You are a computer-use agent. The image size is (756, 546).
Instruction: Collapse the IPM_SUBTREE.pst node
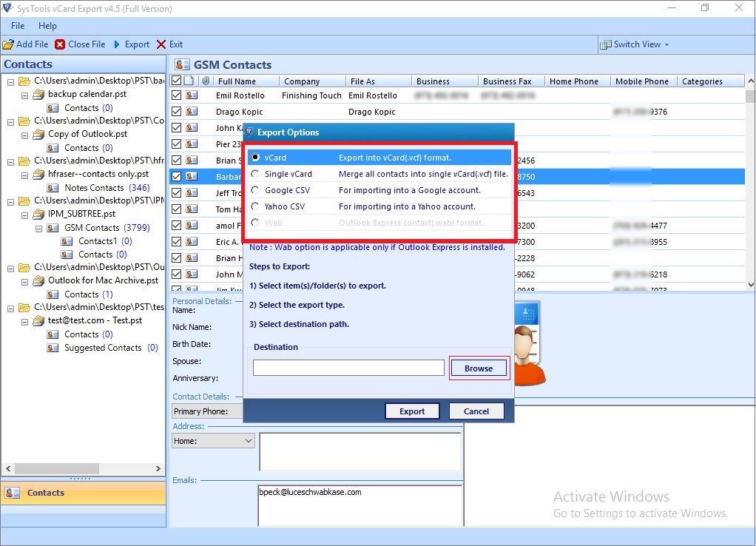pyautogui.click(x=24, y=215)
